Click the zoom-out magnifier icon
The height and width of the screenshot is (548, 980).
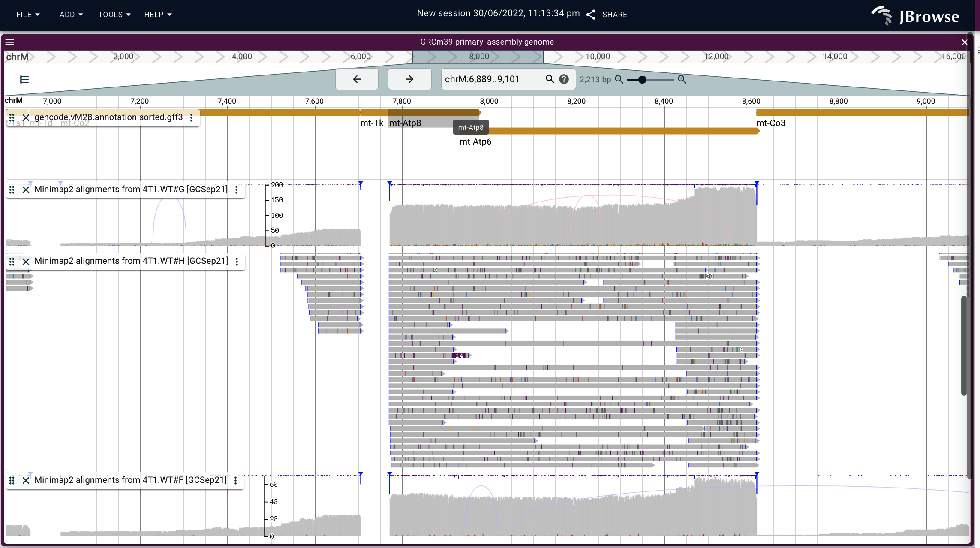(x=619, y=79)
